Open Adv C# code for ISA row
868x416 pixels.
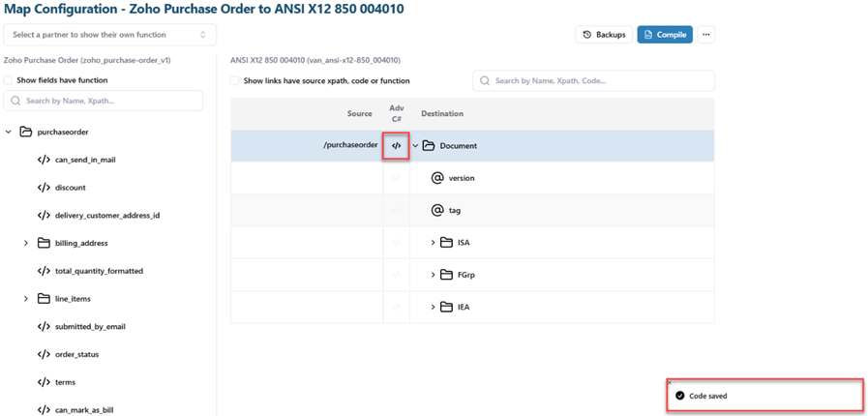(396, 242)
